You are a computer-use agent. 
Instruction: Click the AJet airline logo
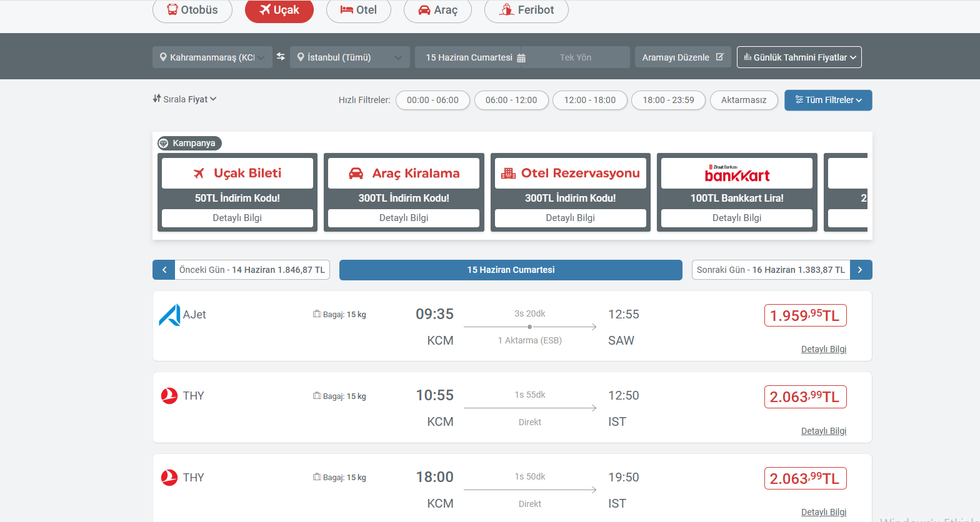pyautogui.click(x=169, y=315)
